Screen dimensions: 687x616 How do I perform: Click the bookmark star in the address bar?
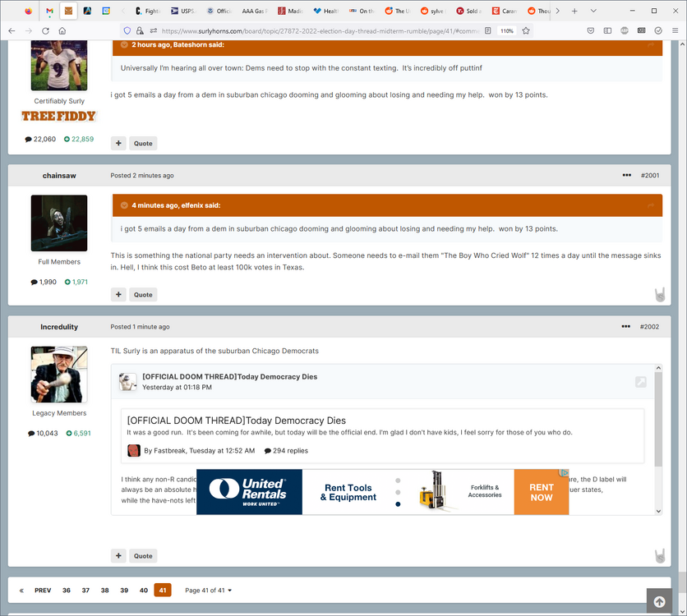point(525,30)
